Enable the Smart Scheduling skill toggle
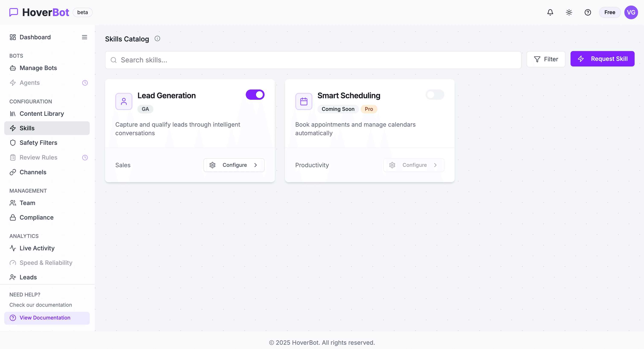Screen dimensions: 644x349 click(x=435, y=94)
